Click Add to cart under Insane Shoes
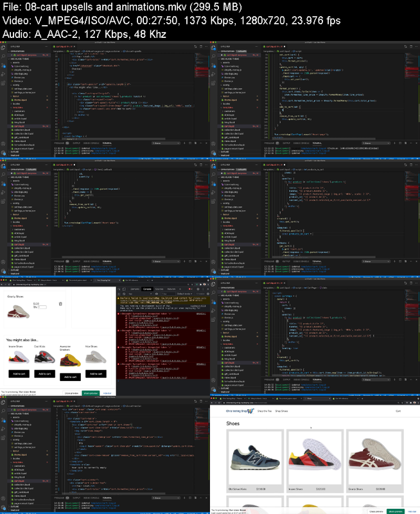The width and height of the screenshot is (420, 514). (19, 374)
